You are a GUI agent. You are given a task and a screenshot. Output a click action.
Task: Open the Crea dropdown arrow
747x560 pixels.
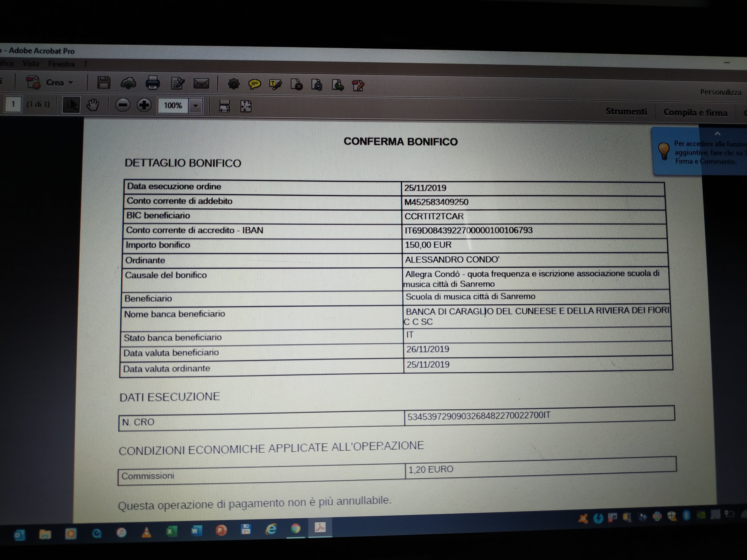(71, 83)
